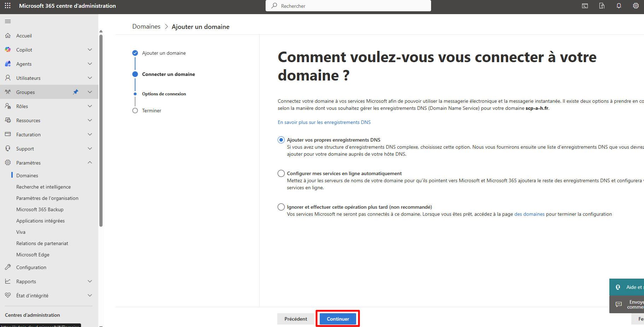The width and height of the screenshot is (644, 327).
Task: Click the Copilot icon in sidebar
Action: point(8,50)
